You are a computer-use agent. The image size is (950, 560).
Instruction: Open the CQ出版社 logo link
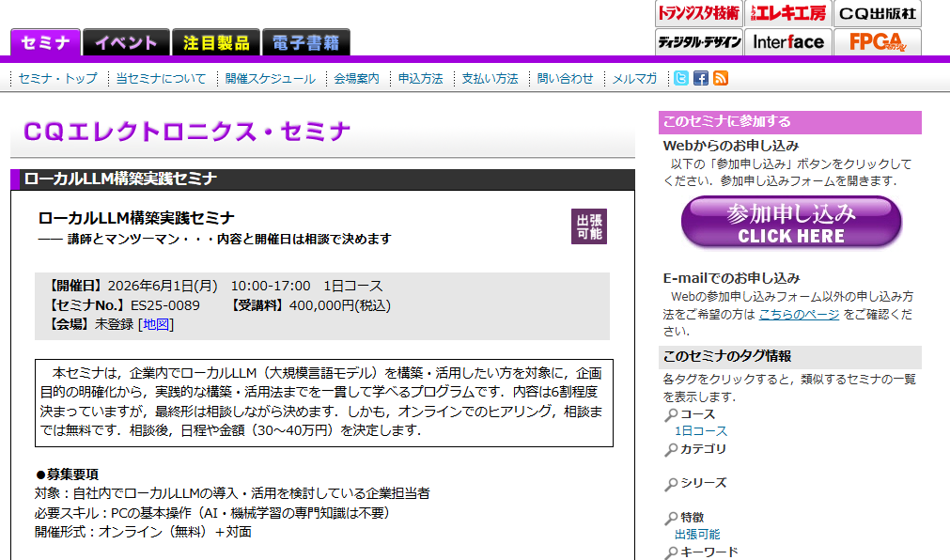click(x=878, y=13)
